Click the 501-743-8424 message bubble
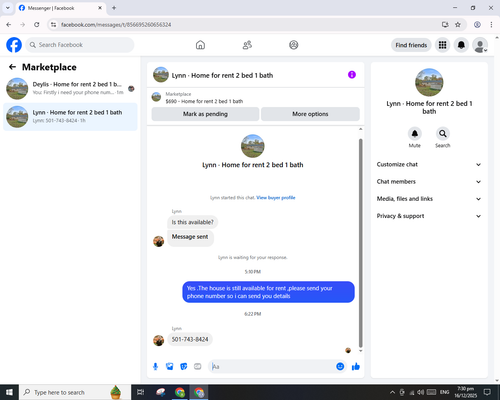 tap(190, 339)
